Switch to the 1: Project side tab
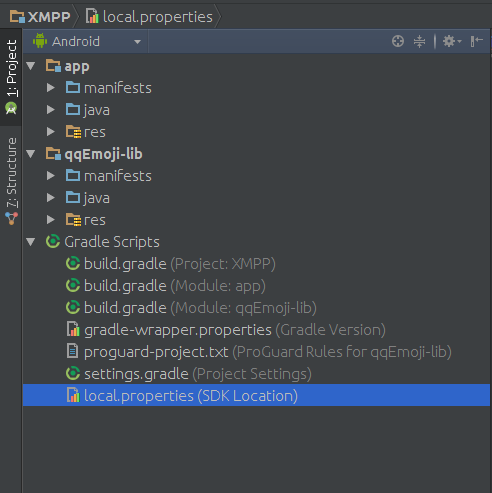Viewport: 492px width, 493px height. [11, 77]
